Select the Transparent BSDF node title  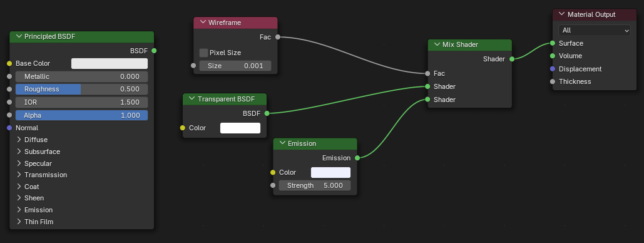point(227,99)
